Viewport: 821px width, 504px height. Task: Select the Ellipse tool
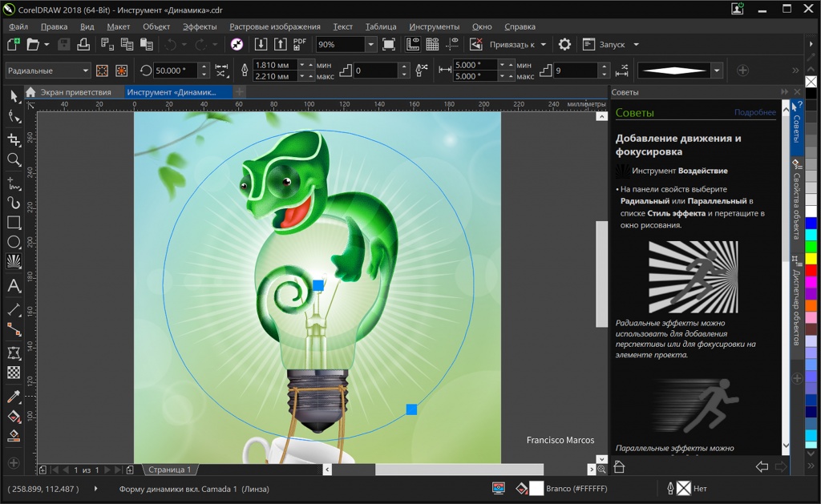pos(14,242)
